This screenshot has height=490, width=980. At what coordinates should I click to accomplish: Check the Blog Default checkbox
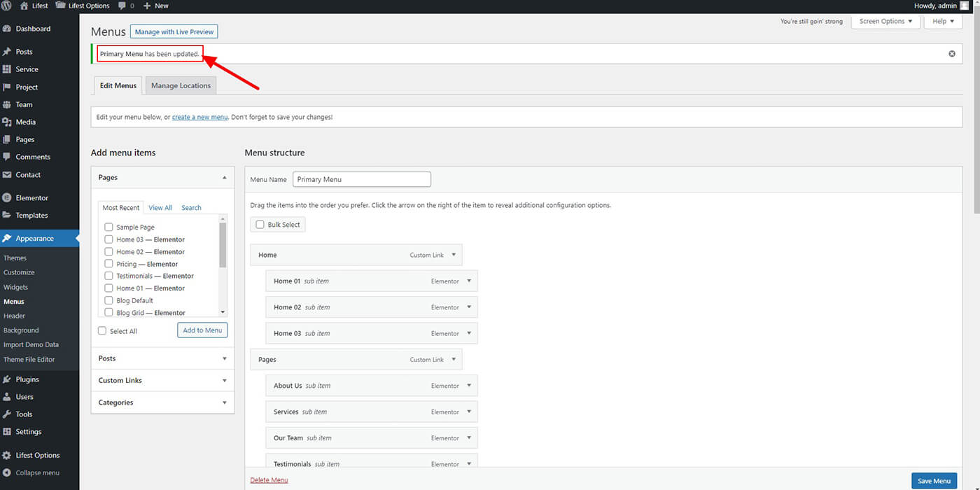pyautogui.click(x=108, y=300)
